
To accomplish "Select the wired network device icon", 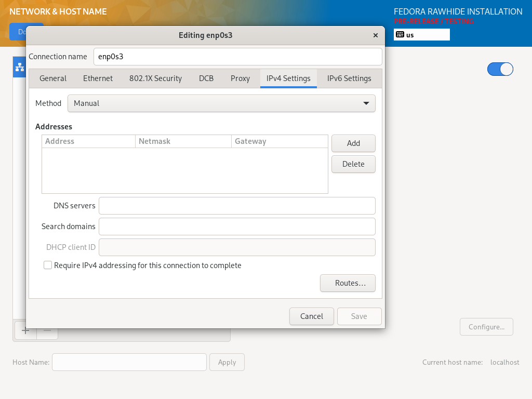I will (x=20, y=67).
